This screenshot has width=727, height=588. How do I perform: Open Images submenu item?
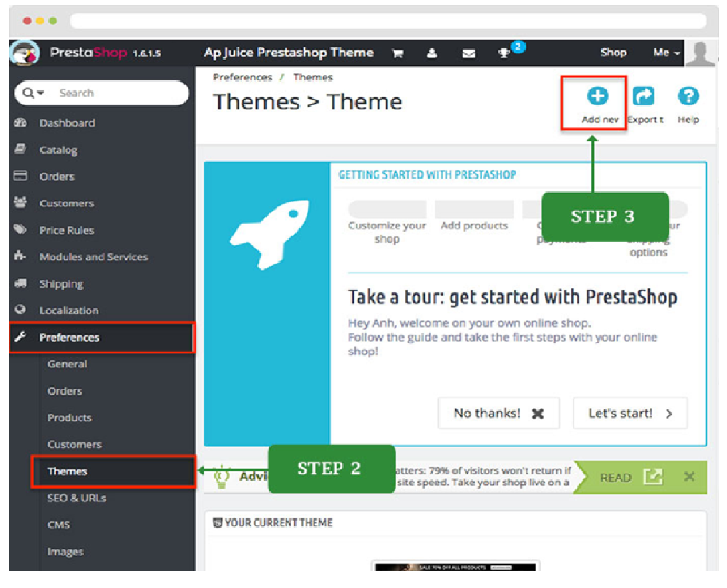tap(66, 552)
